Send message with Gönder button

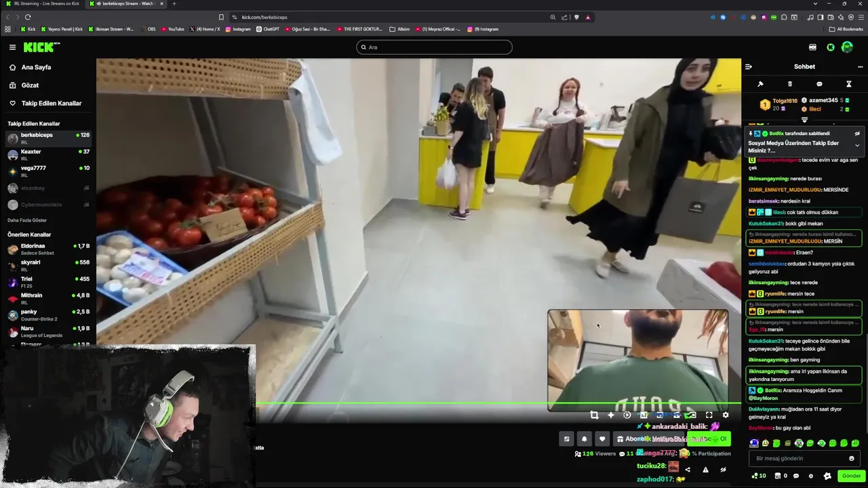pos(851,476)
